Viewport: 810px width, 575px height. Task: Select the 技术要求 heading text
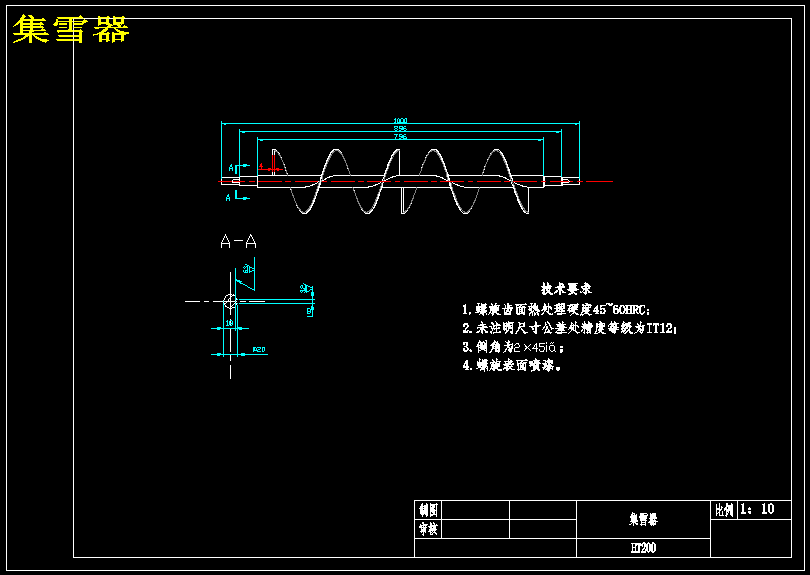pyautogui.click(x=566, y=289)
